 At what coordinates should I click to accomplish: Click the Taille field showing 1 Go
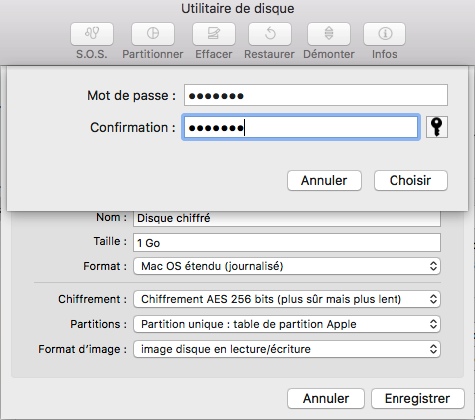287,243
